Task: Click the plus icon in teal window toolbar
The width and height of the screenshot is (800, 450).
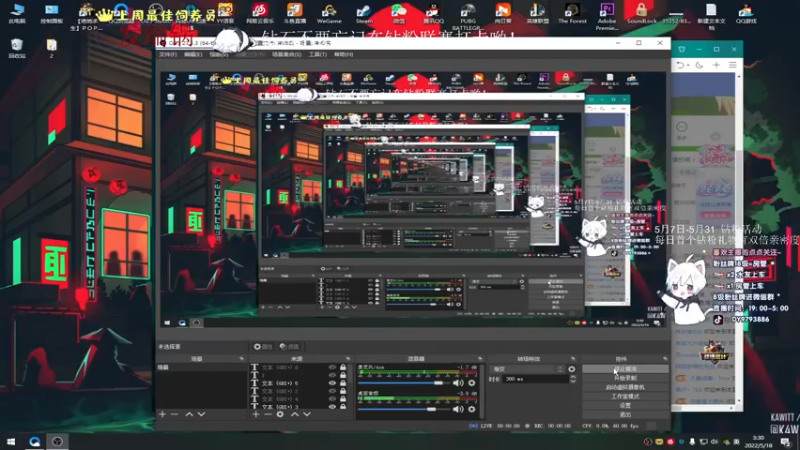Action: coord(716,65)
